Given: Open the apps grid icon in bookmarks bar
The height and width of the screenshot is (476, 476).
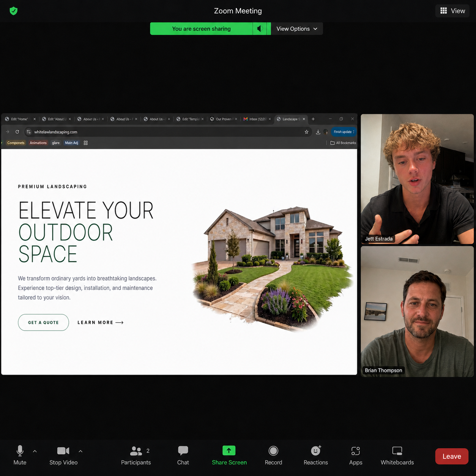Looking at the screenshot, I should click(86, 143).
